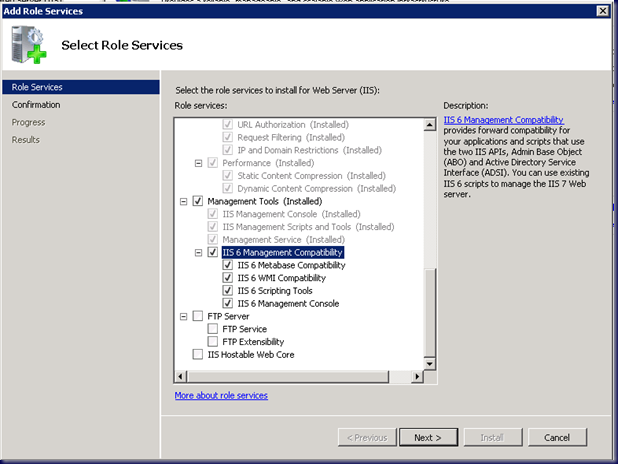Click the vertical scrollbar thumb
This screenshot has width=618, height=464.
430,312
